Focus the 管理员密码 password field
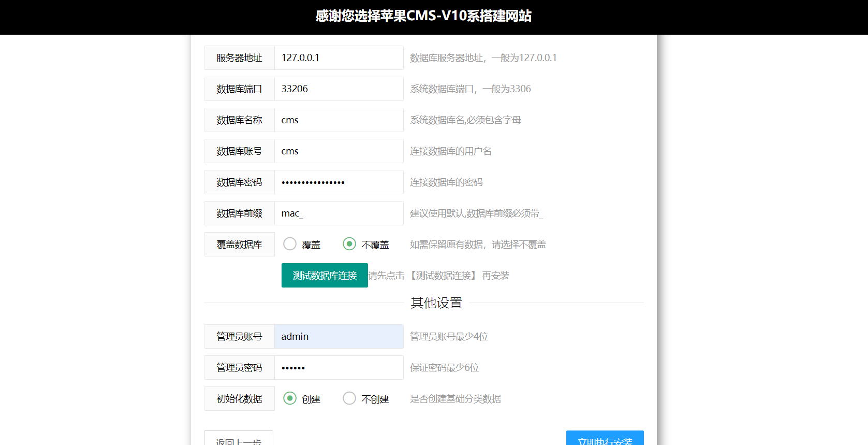 pyautogui.click(x=339, y=368)
